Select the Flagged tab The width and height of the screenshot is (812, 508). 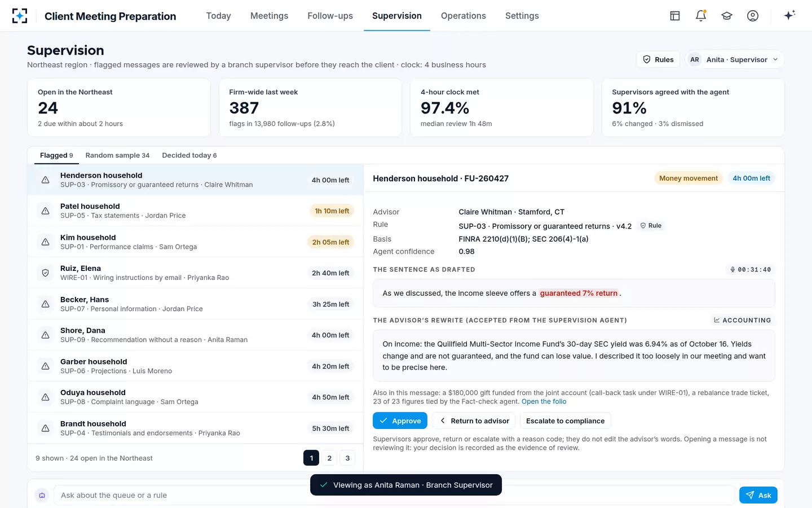click(56, 155)
